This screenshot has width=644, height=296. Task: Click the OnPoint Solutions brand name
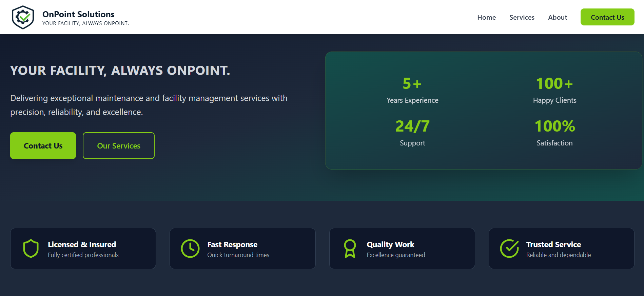tap(78, 14)
